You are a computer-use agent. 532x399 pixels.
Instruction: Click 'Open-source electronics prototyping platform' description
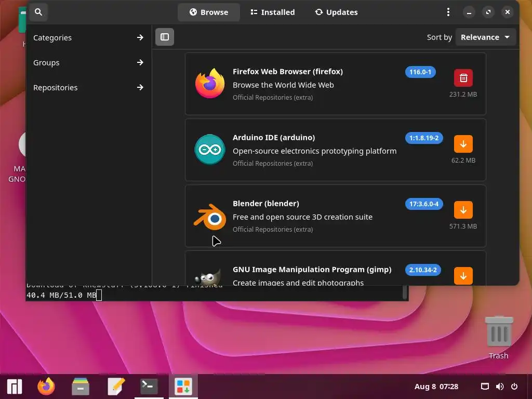[314, 151]
